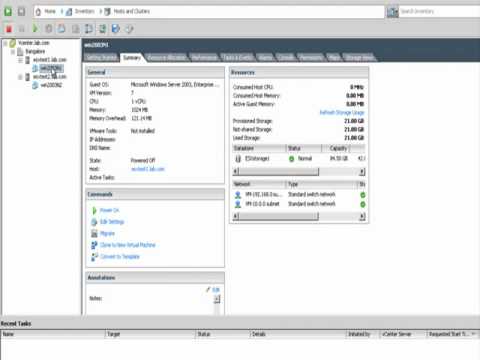Collapse the vCenter lab.com root node
This screenshot has width=480, height=360.
5,43
